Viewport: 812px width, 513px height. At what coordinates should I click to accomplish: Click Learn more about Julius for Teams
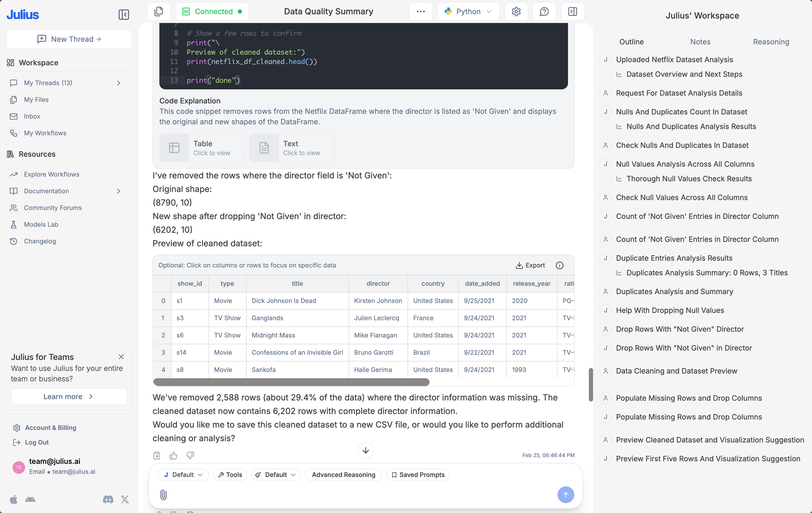(x=68, y=396)
